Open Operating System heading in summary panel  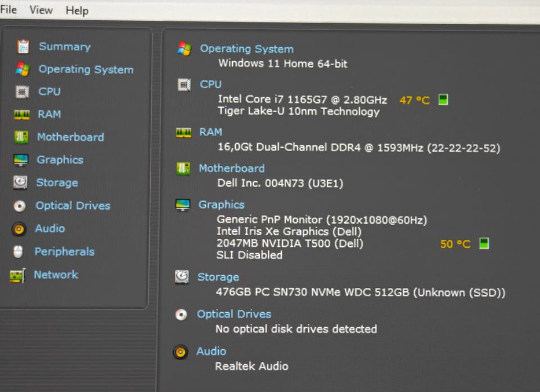pos(247,49)
